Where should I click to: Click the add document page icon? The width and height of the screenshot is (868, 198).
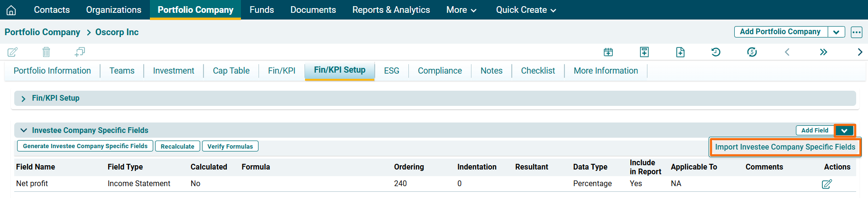(680, 52)
